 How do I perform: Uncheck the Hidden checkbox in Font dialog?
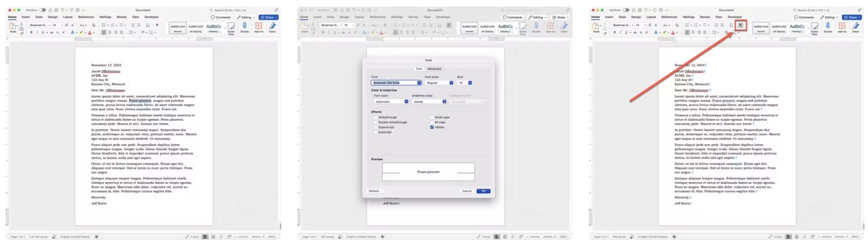point(432,127)
